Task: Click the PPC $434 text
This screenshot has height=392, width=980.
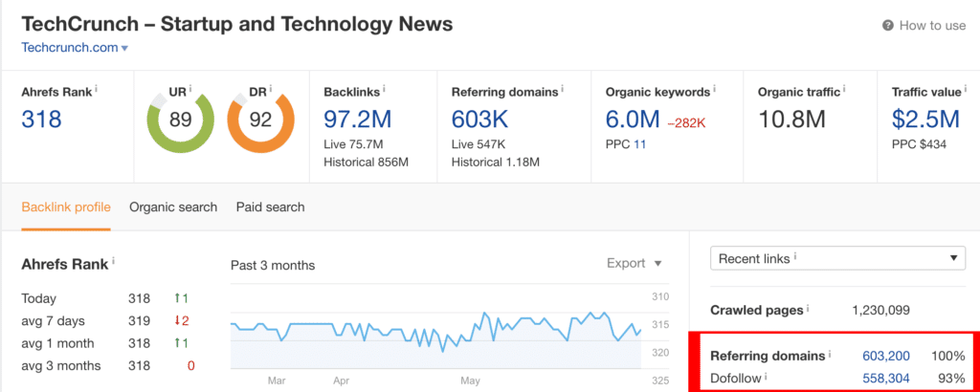Action: (x=919, y=144)
